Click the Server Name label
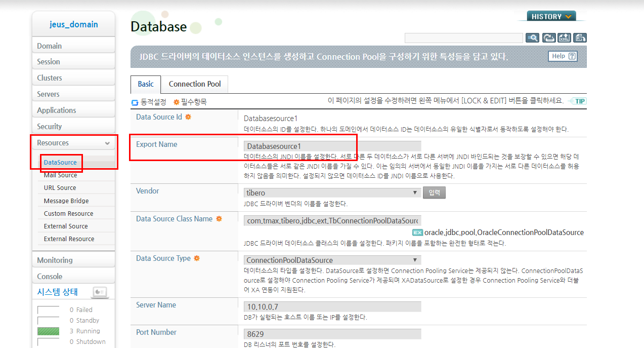Viewport: 644px width, 348px height. pyautogui.click(x=156, y=305)
